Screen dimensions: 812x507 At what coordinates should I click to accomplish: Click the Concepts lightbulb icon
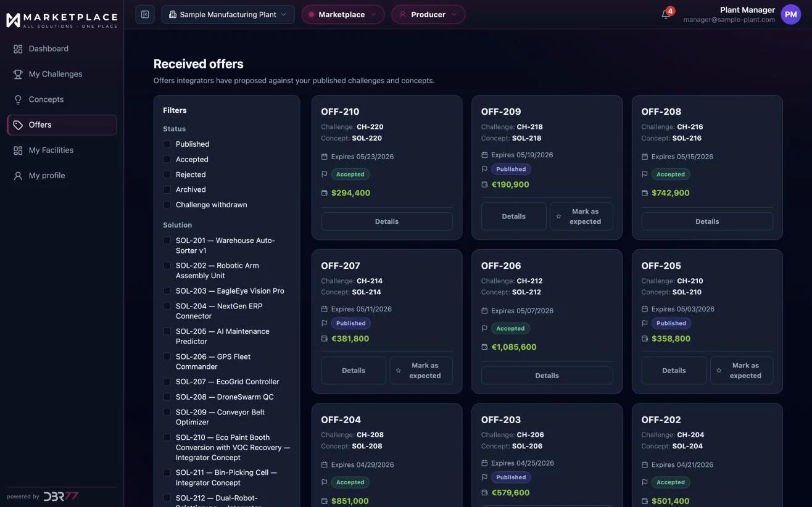tap(18, 99)
